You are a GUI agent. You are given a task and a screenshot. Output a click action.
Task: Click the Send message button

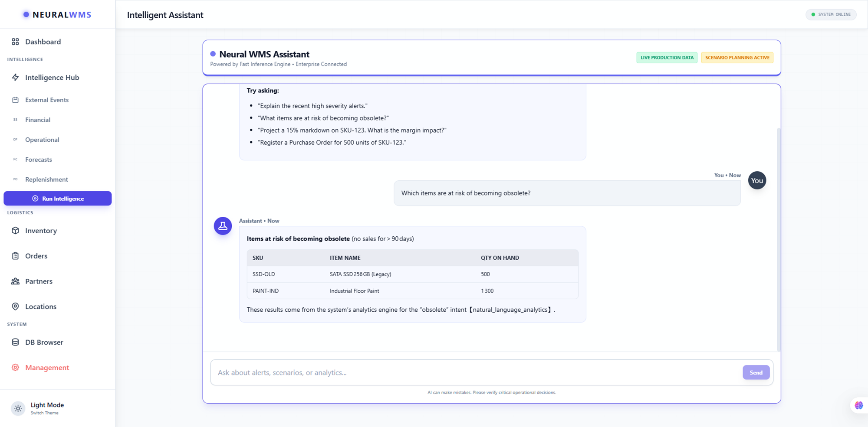[756, 372]
